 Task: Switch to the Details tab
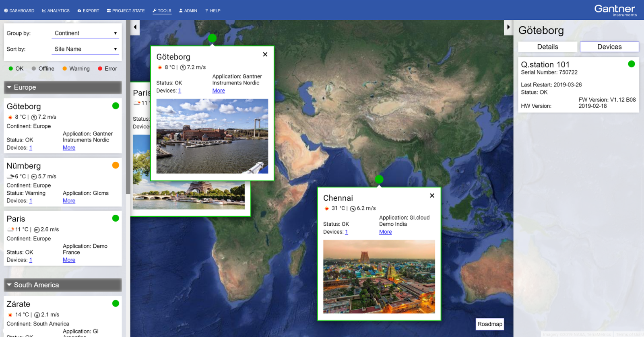point(547,47)
